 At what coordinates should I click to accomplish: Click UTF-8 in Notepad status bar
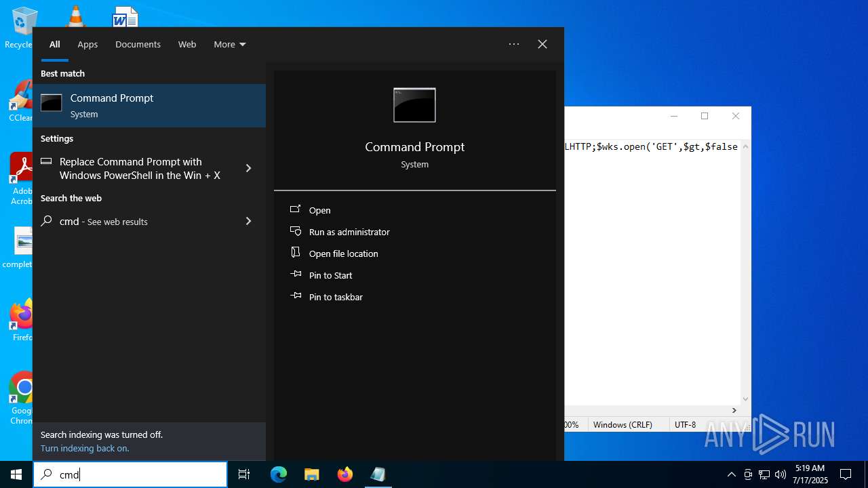coord(685,424)
